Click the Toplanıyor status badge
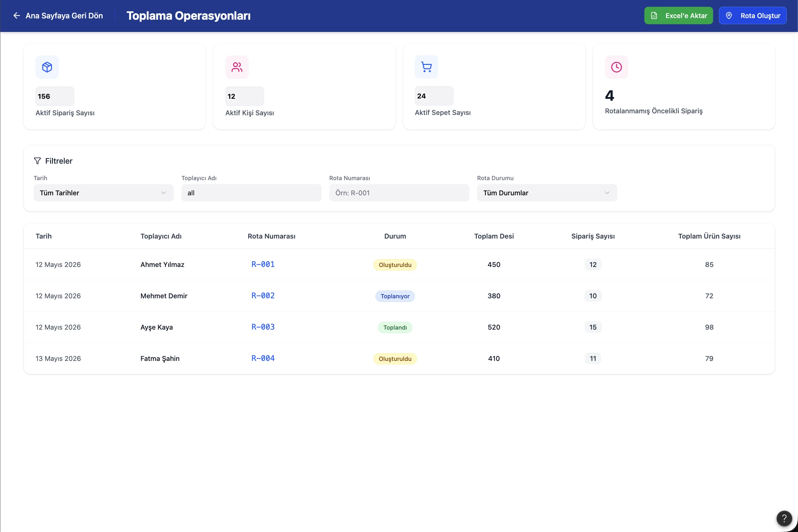 (395, 296)
